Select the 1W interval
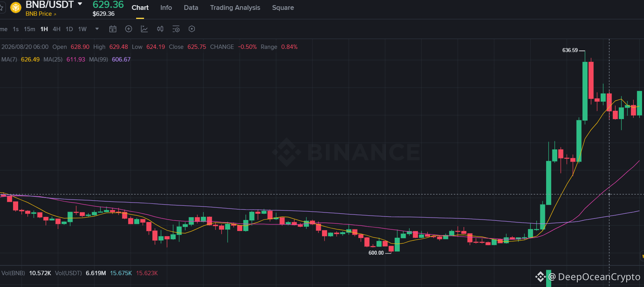This screenshot has height=287, width=644. 82,29
